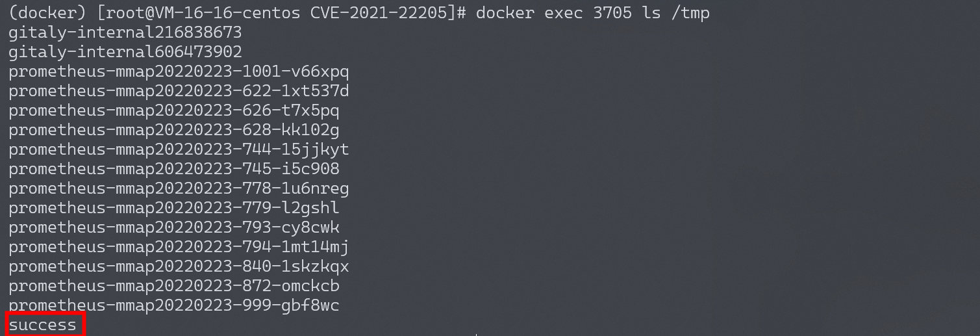This screenshot has width=980, height=336.
Task: Click the prometheus-mmap20220223-779-l2gshl entry
Action: point(174,208)
